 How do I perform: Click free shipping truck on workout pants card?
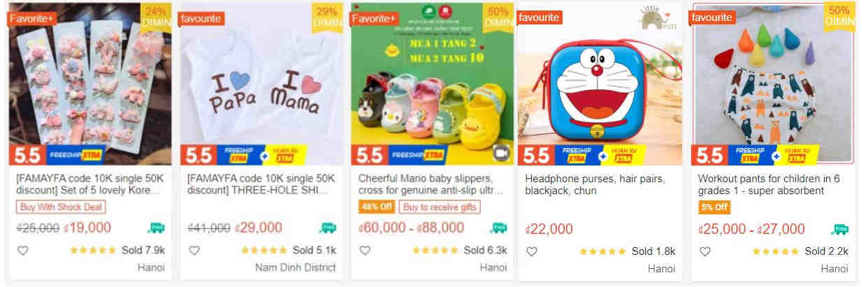840,229
